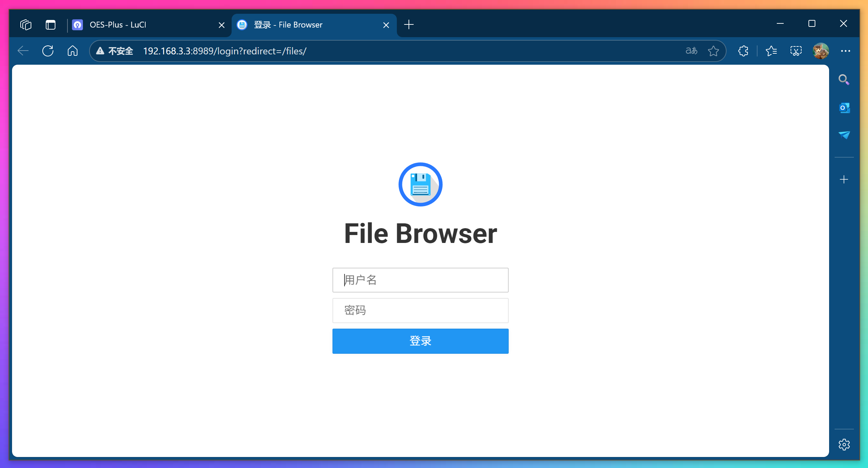
Task: Open Drop via the paper-plane sidebar icon
Action: pyautogui.click(x=845, y=135)
